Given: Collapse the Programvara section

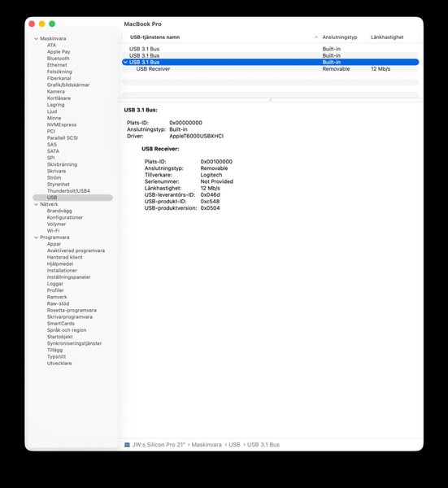Looking at the screenshot, I should click(x=36, y=237).
